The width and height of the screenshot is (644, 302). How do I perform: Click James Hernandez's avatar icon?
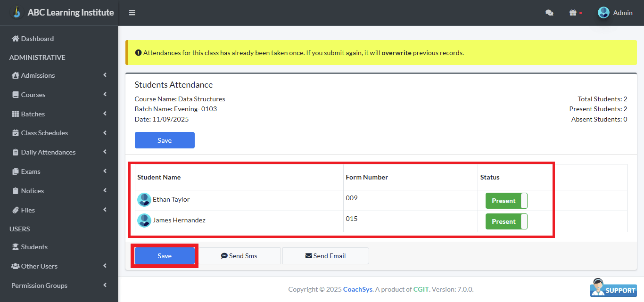pos(144,220)
